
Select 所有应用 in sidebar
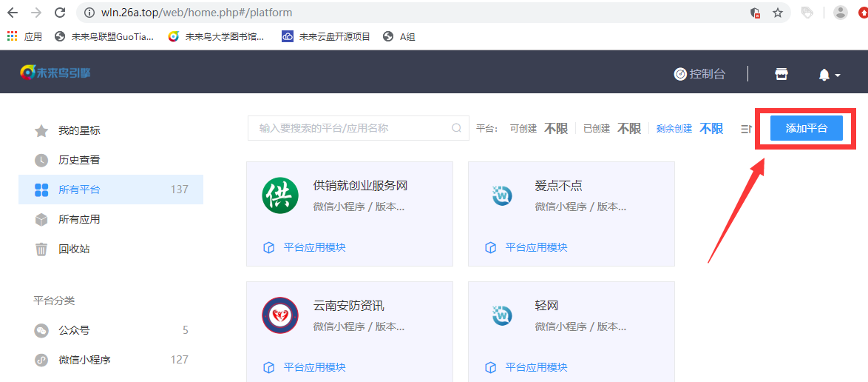tap(79, 219)
